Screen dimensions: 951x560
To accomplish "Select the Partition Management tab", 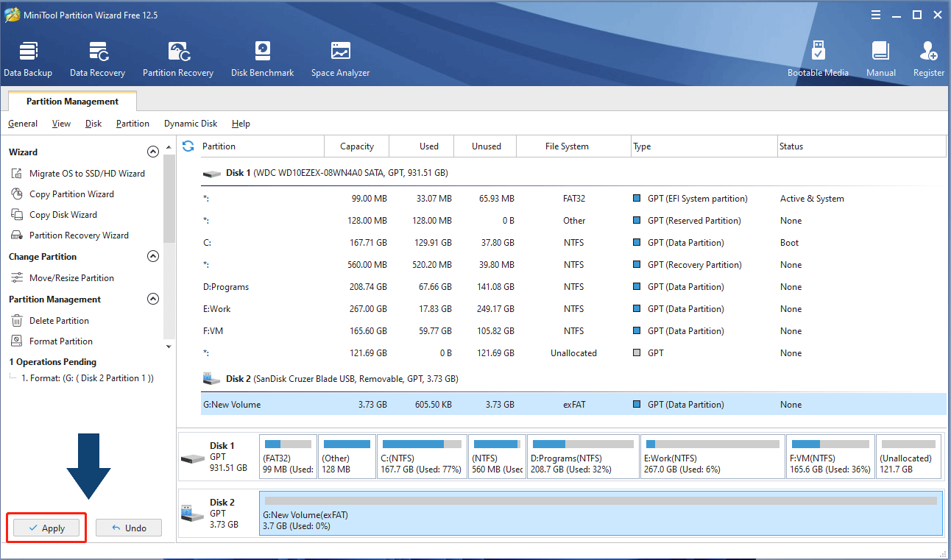I will [x=72, y=102].
